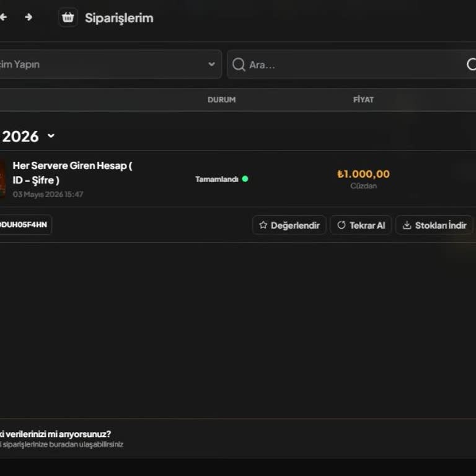Go back with the left arrow
Viewport: 476px width, 476px height.
tap(3, 17)
